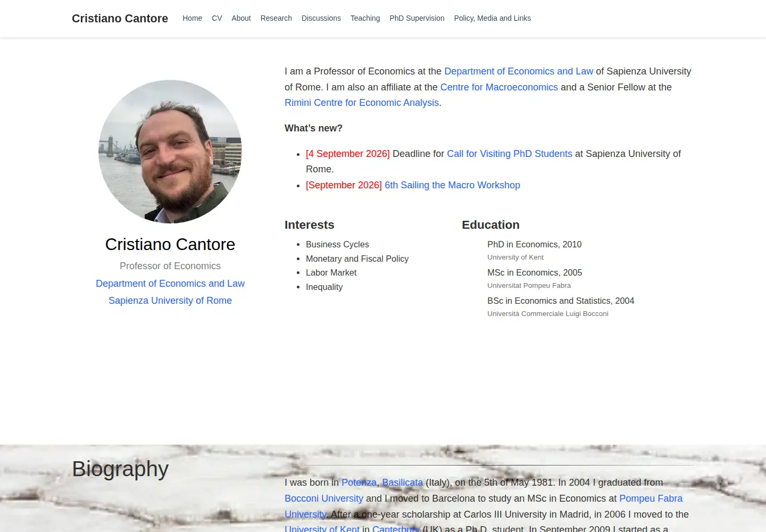Click the Interests heading
The width and height of the screenshot is (766, 532).
(310, 225)
